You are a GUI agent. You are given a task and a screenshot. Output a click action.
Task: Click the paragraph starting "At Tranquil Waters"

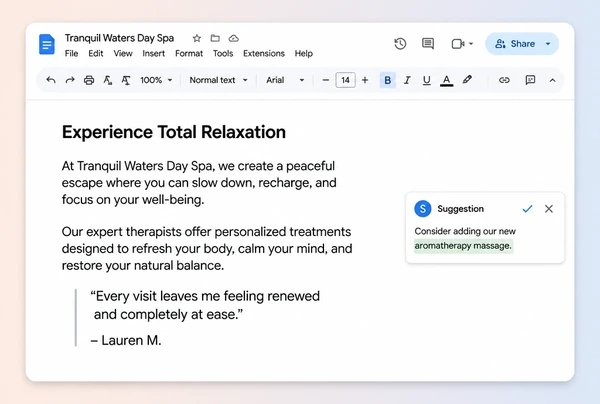(199, 183)
